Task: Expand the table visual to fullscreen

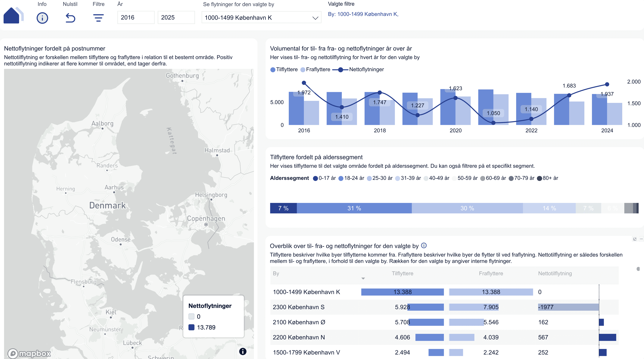Action: click(635, 239)
